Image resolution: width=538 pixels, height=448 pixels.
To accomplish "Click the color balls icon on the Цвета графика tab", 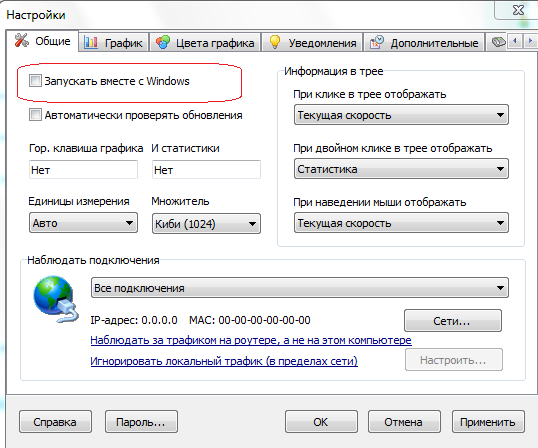I will click(163, 42).
